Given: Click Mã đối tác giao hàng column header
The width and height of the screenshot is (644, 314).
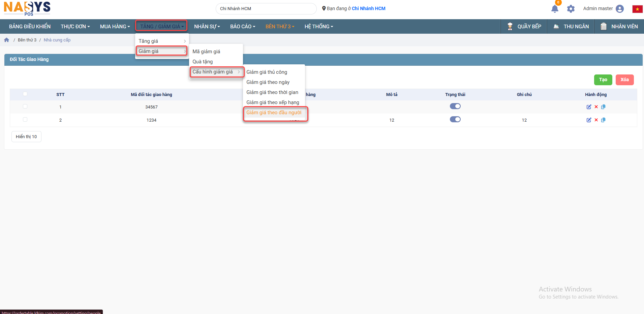Looking at the screenshot, I should [151, 94].
